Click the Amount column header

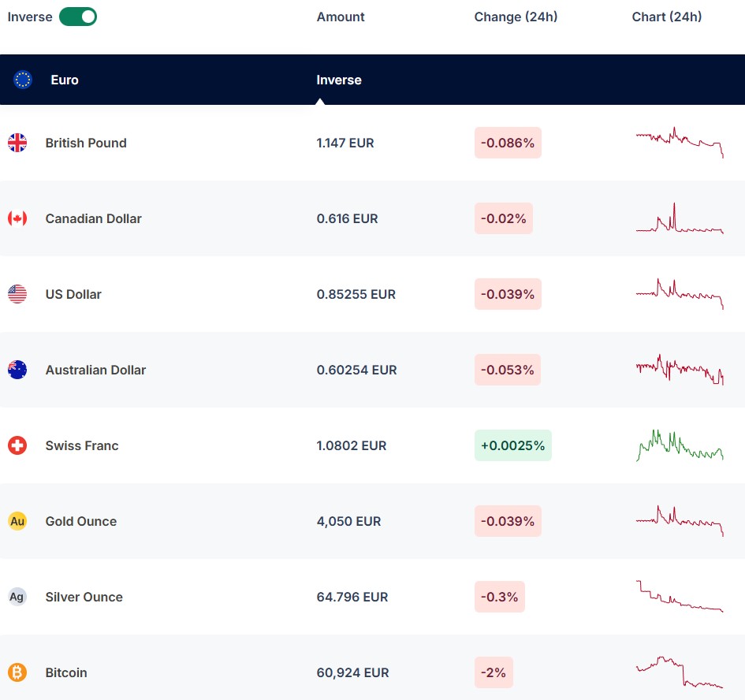341,17
